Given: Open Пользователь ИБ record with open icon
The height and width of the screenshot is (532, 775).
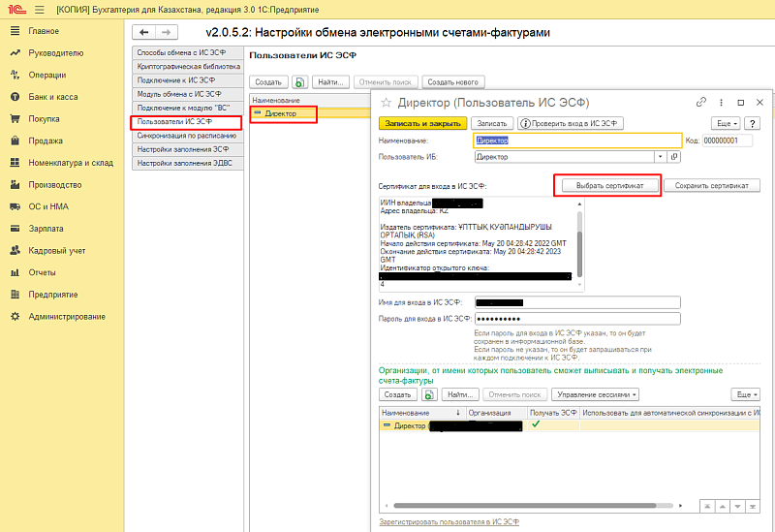Looking at the screenshot, I should click(674, 156).
